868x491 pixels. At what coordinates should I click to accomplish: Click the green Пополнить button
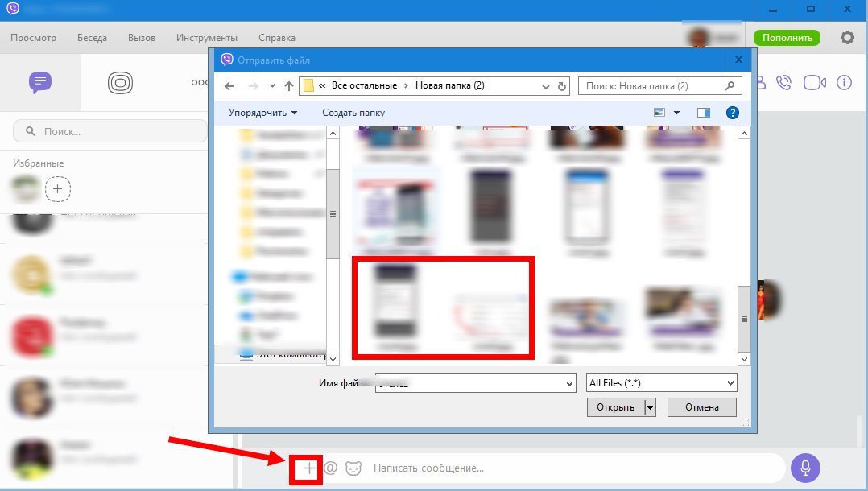(x=787, y=38)
